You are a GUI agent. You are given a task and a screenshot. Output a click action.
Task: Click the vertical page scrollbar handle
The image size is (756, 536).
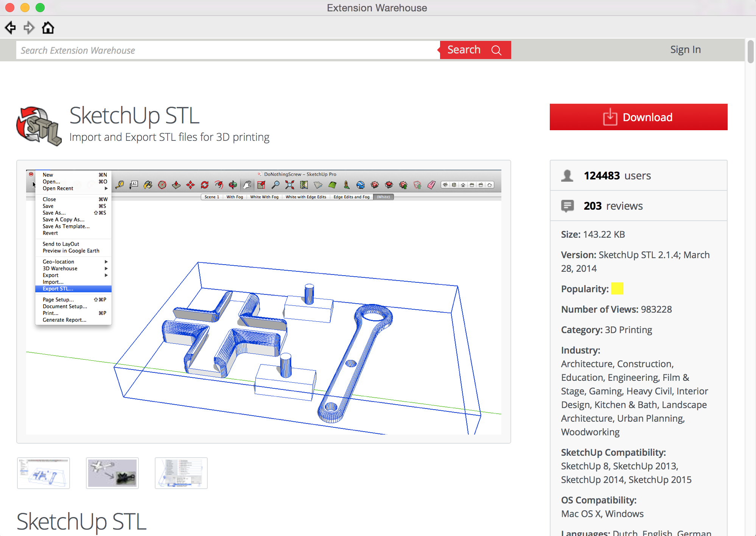[x=750, y=51]
